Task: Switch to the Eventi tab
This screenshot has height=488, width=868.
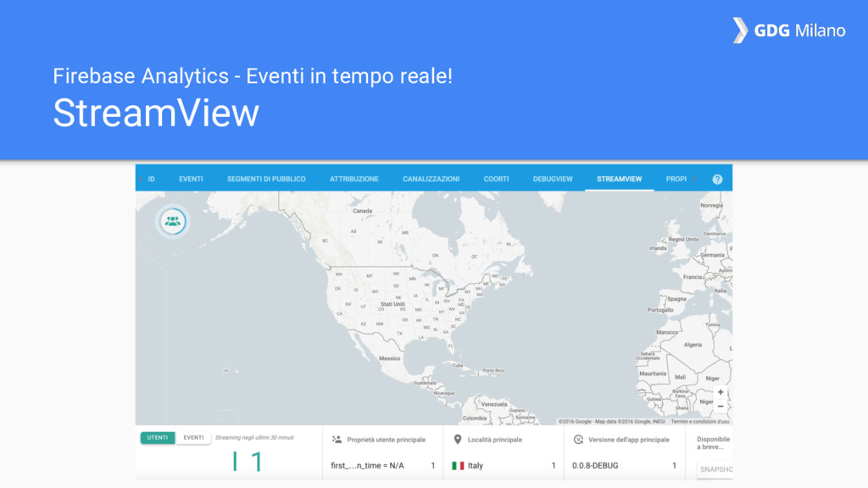Action: (x=191, y=179)
